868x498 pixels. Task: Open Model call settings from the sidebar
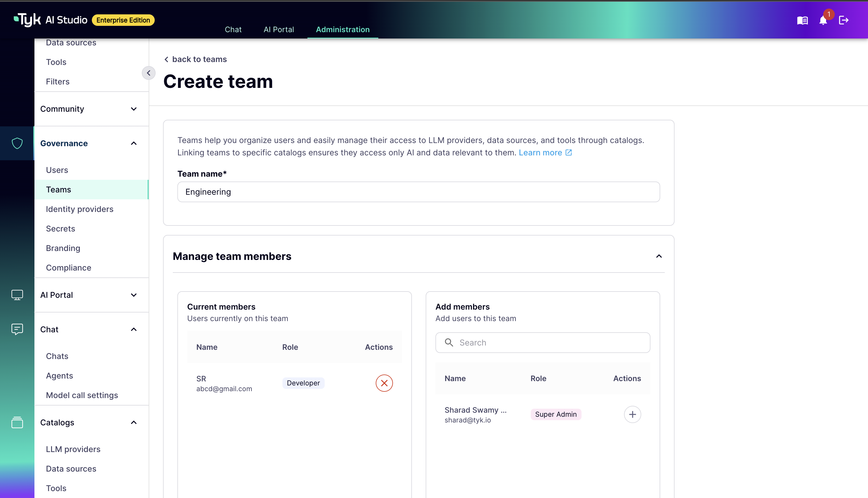(x=82, y=395)
